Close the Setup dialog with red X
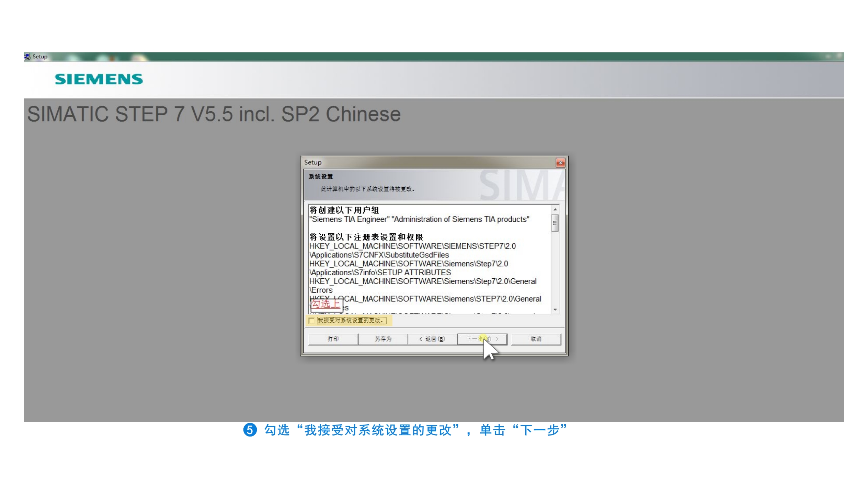Screen dimensions: 868x488 [x=560, y=163]
